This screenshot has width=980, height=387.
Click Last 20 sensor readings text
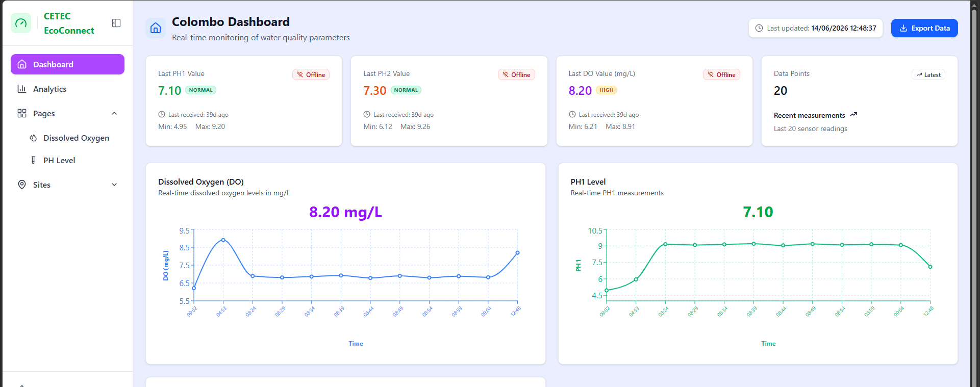click(811, 128)
